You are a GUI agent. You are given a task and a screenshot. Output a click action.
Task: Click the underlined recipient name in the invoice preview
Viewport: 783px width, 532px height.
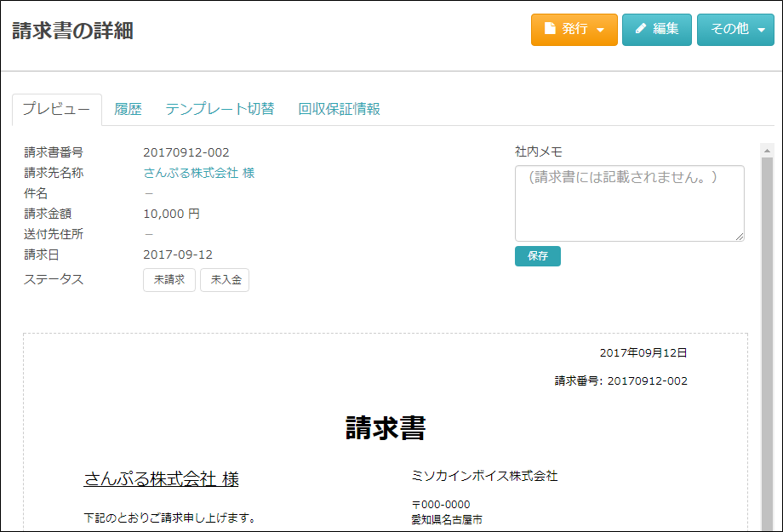(161, 478)
